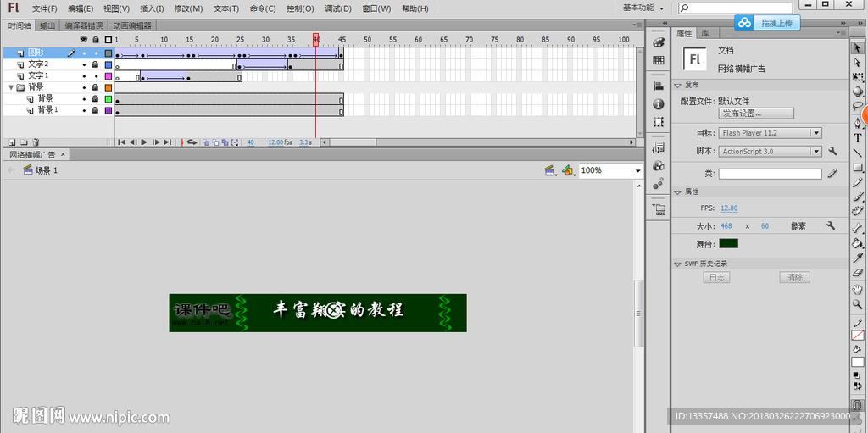Open the 基本功能 workspace dropdown

(x=643, y=8)
